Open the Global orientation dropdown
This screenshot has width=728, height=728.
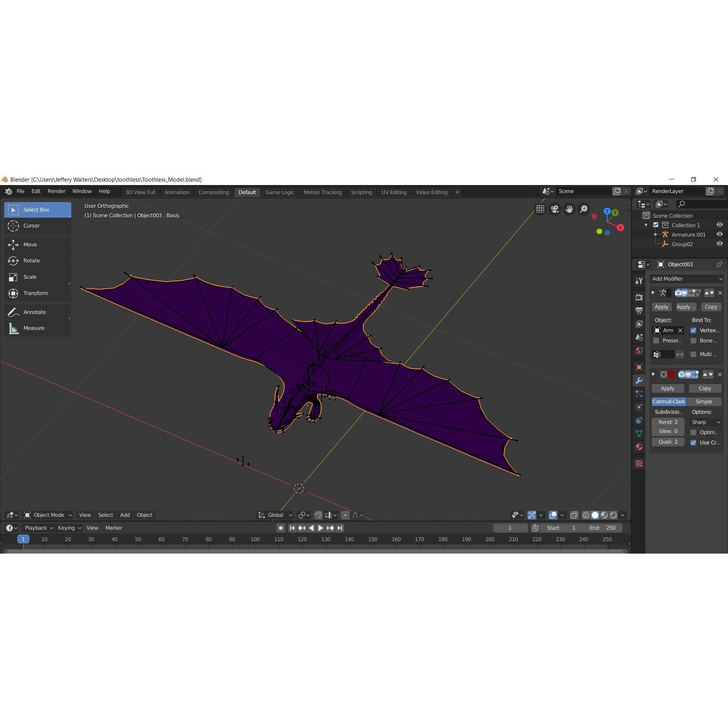click(x=275, y=515)
